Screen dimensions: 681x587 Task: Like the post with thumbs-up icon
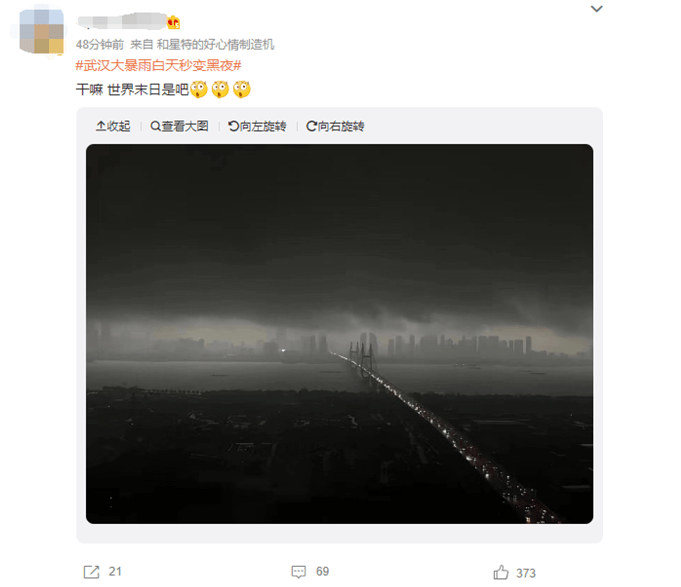501,572
